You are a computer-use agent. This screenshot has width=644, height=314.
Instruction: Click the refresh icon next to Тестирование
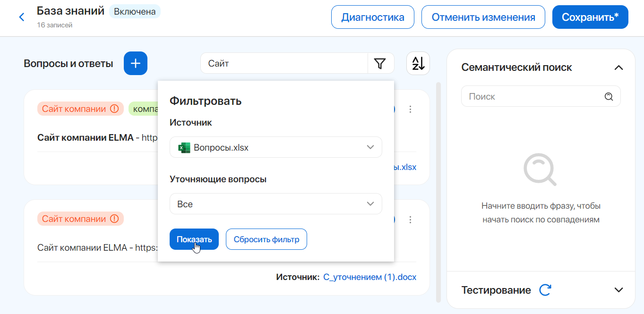[546, 290]
